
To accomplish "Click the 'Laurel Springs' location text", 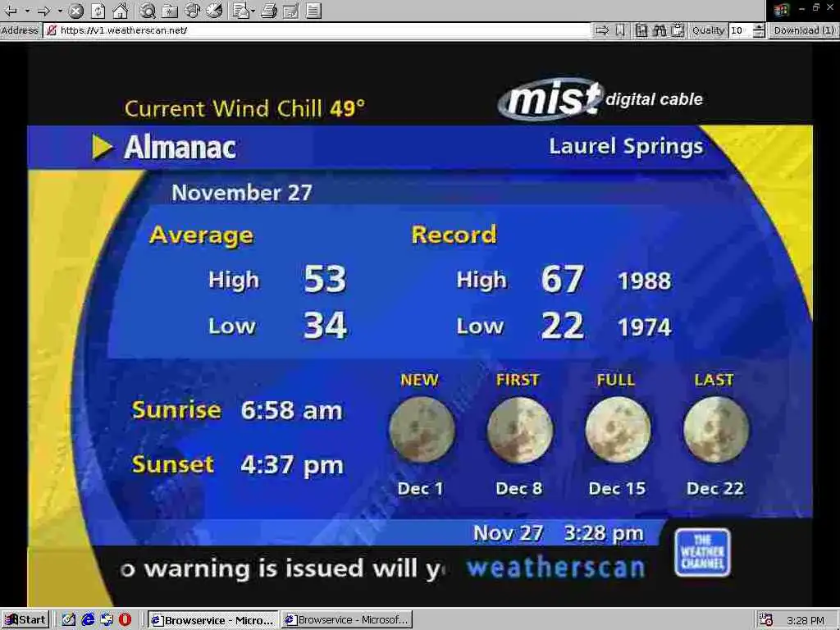I will click(x=626, y=147).
